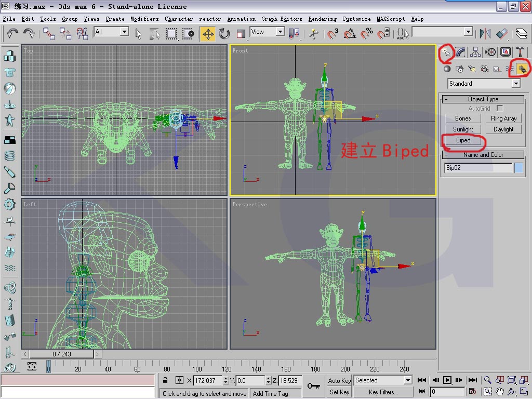Click the X coordinate field 172.037
The image size is (532, 399).
[x=207, y=381]
